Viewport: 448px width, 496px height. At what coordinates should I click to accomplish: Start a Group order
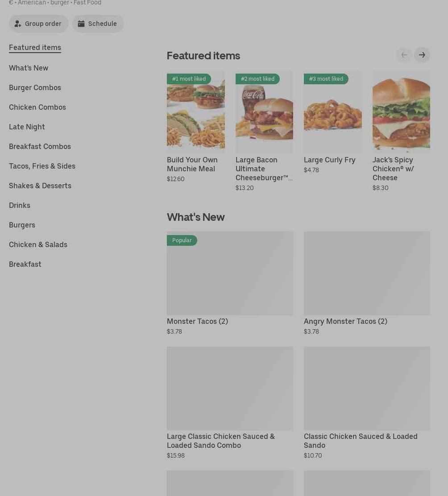click(x=39, y=24)
